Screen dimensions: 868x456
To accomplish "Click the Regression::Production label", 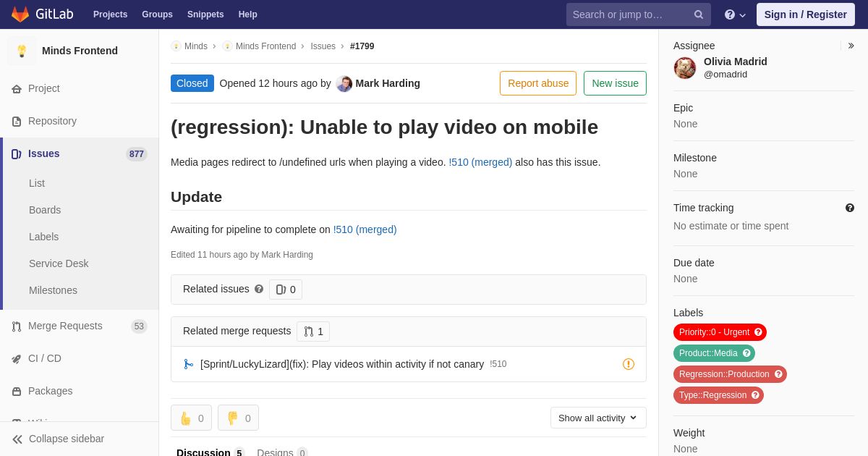I will (730, 374).
